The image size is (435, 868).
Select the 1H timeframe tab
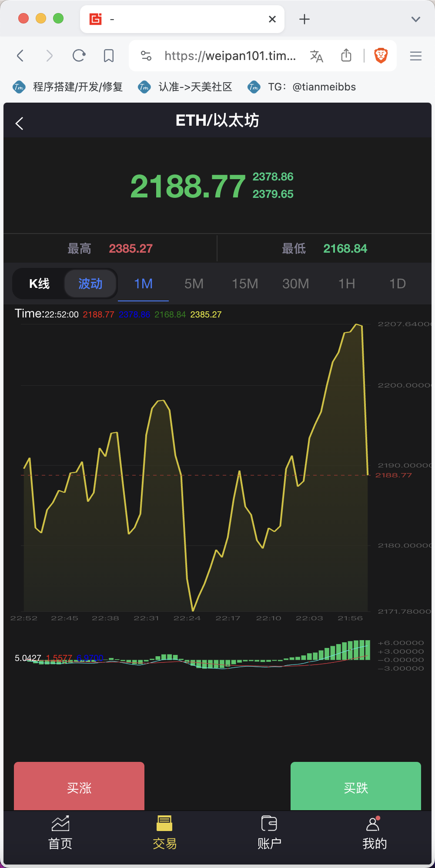pos(347,284)
